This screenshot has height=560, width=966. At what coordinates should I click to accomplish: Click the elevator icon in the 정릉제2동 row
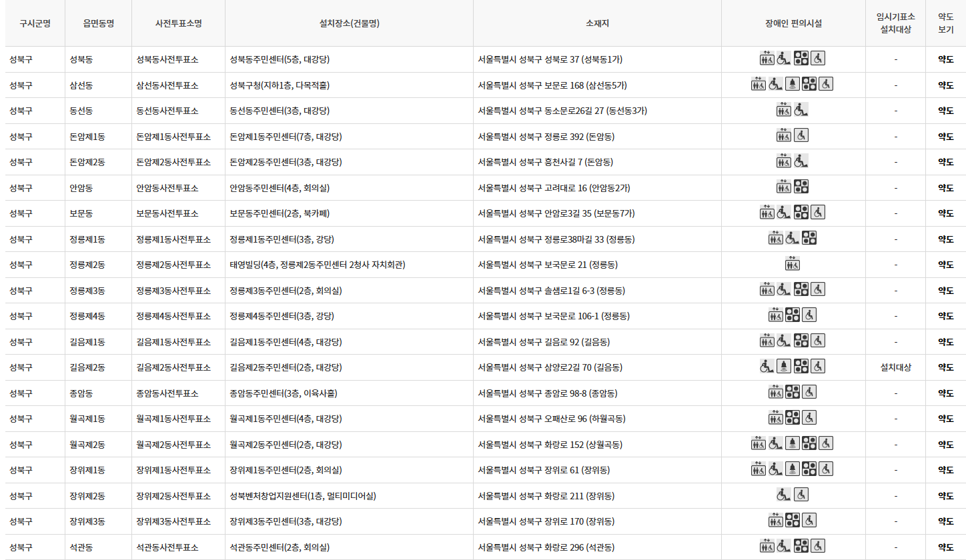pyautogui.click(x=792, y=264)
